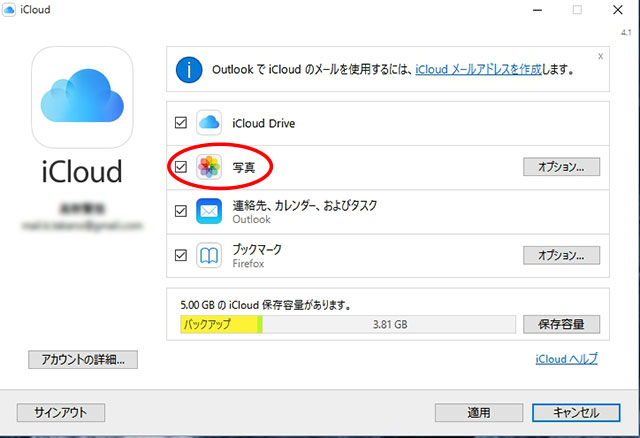Click the サインアウト button
The image size is (640, 438).
pyautogui.click(x=61, y=413)
